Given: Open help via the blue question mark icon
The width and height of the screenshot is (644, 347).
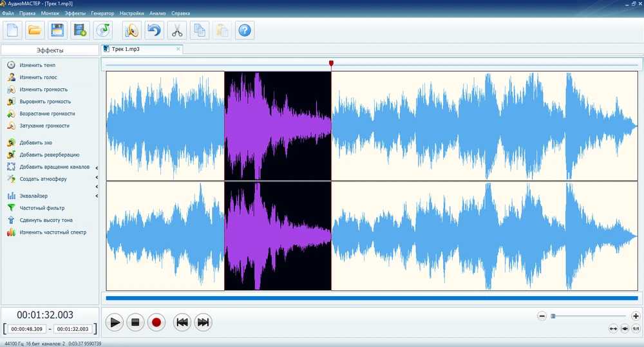Looking at the screenshot, I should [x=245, y=30].
